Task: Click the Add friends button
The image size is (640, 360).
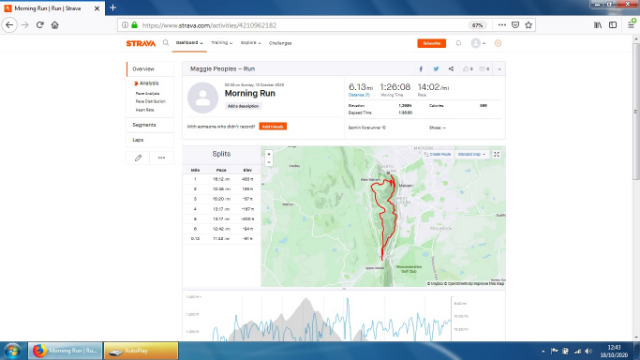Action: (273, 127)
